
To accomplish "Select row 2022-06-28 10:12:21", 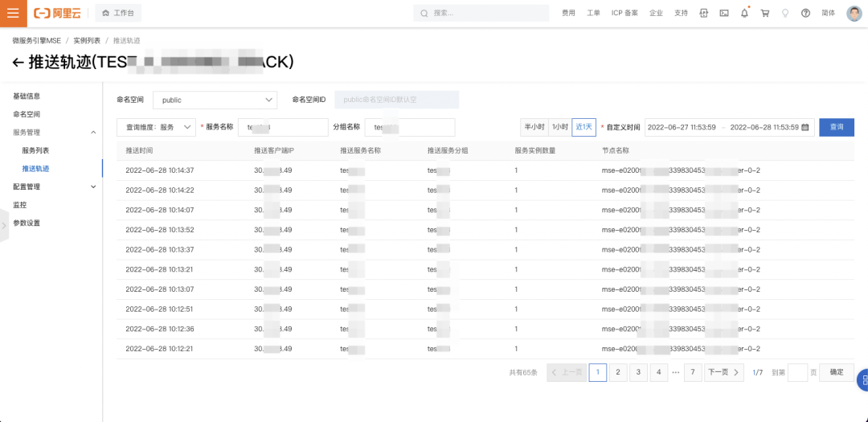I will click(485, 349).
